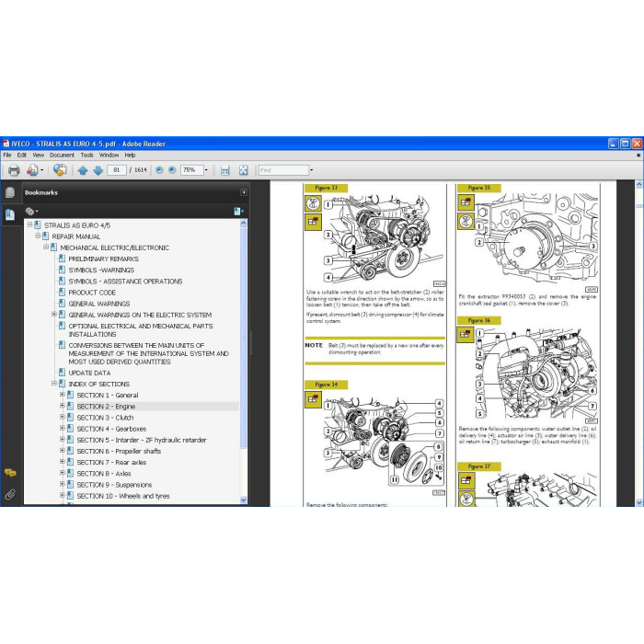644x644 pixels.
Task: Collapse the INDEX OF SECTIONS node
Action: click(53, 384)
